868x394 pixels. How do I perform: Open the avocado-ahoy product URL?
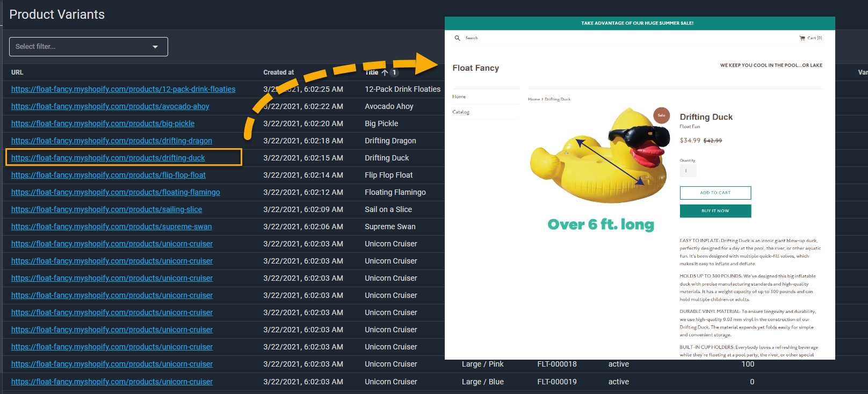click(x=110, y=106)
